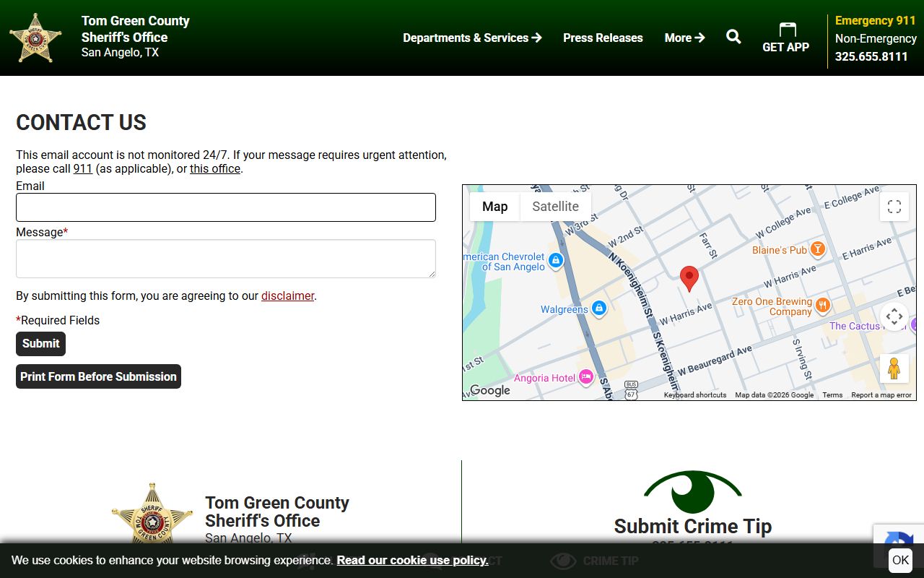Open Keyboard shortcuts on the map

695,395
